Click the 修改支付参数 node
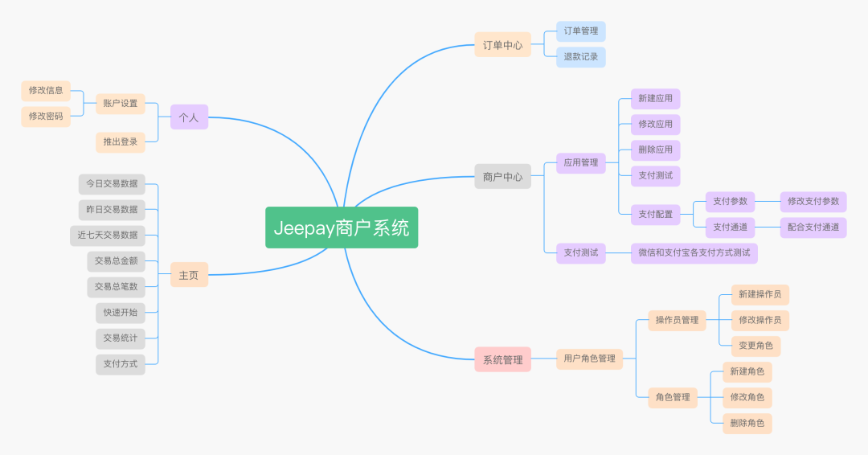The width and height of the screenshot is (868, 455). pos(813,202)
